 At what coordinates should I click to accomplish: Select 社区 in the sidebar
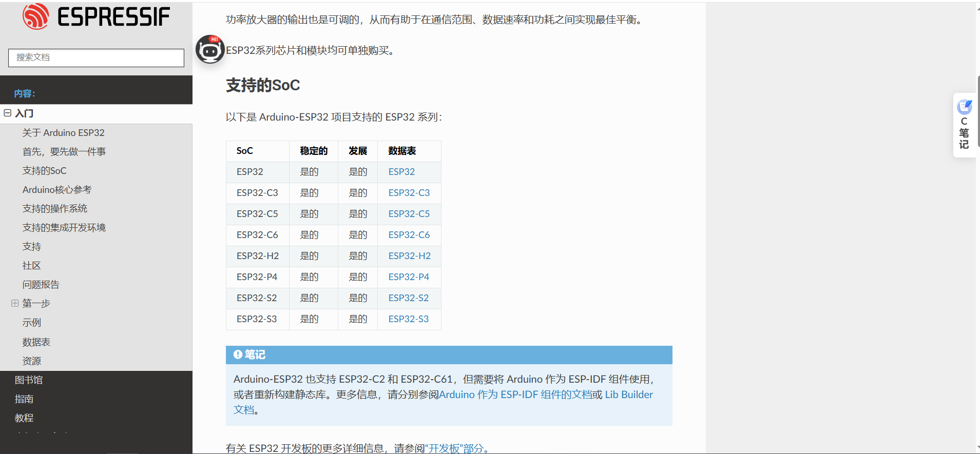(x=32, y=266)
